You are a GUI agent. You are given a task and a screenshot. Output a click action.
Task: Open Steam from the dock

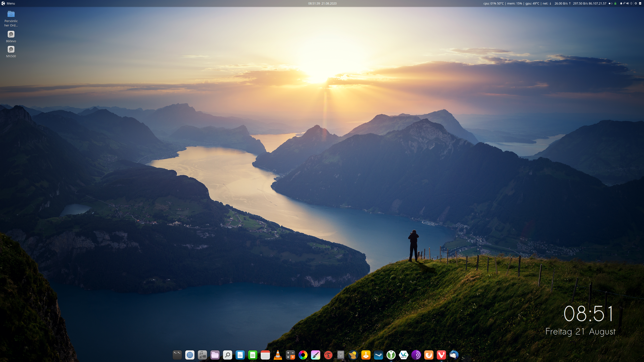tap(379, 355)
